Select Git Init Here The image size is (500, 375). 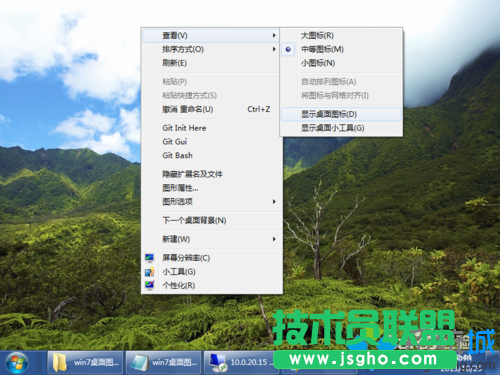[x=211, y=128]
